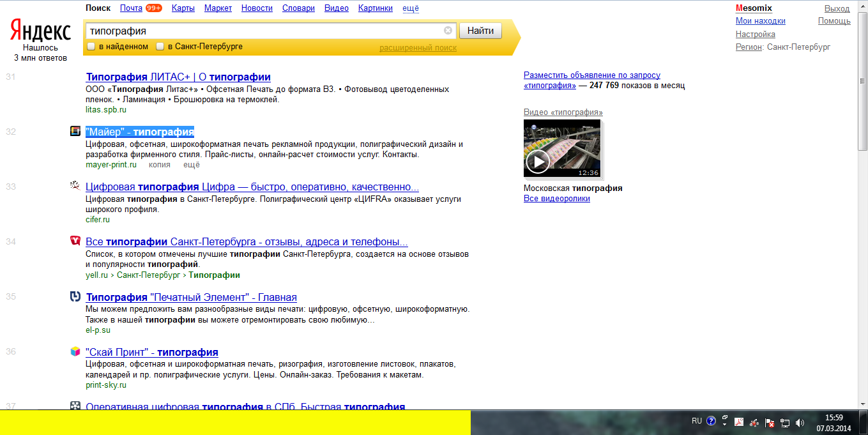
Task: Click el-p.su green URL
Action: pos(98,330)
